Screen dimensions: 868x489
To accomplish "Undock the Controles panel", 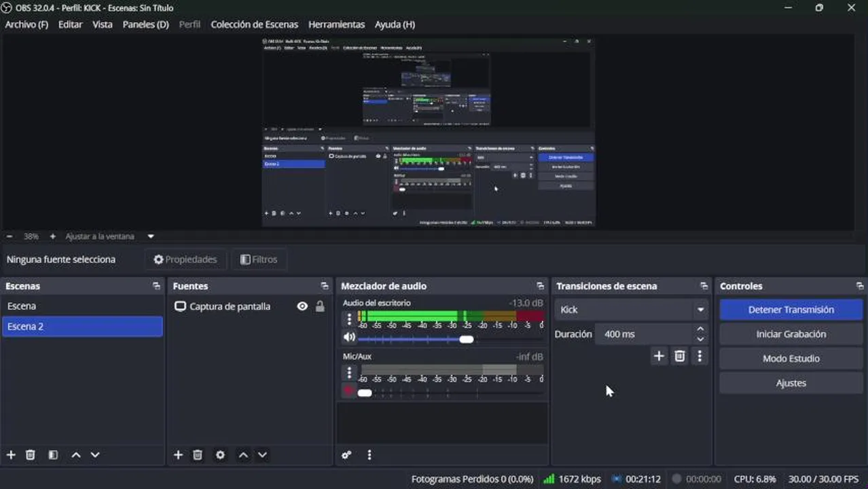I will coord(860,286).
